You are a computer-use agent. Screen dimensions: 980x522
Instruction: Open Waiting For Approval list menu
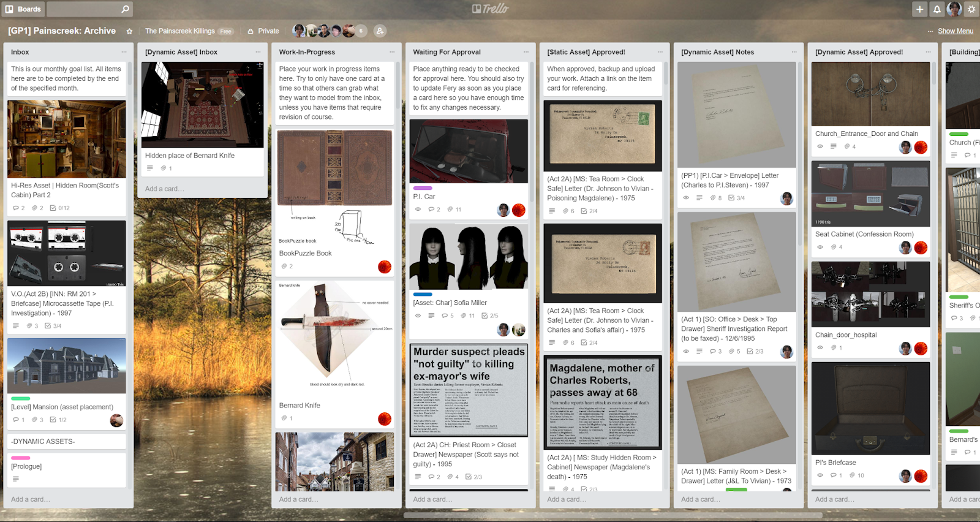[x=526, y=52]
